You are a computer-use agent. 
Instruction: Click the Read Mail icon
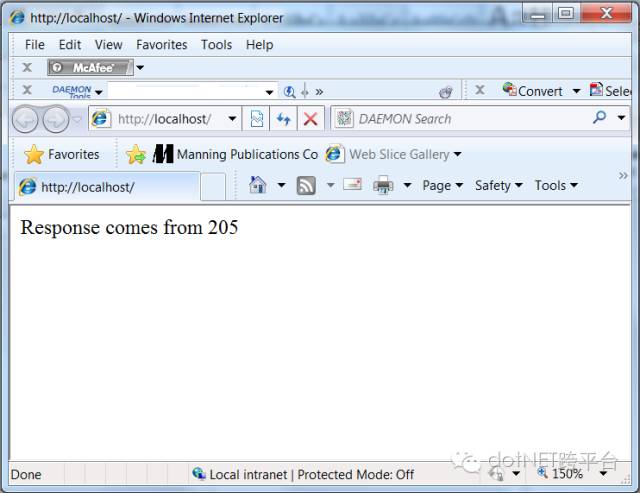[x=352, y=184]
